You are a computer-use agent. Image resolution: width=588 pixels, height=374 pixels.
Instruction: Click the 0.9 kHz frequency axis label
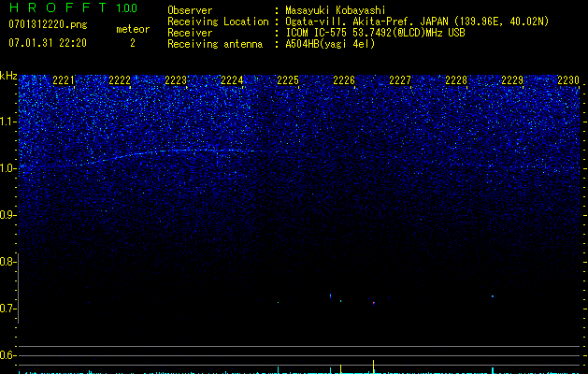(8, 215)
